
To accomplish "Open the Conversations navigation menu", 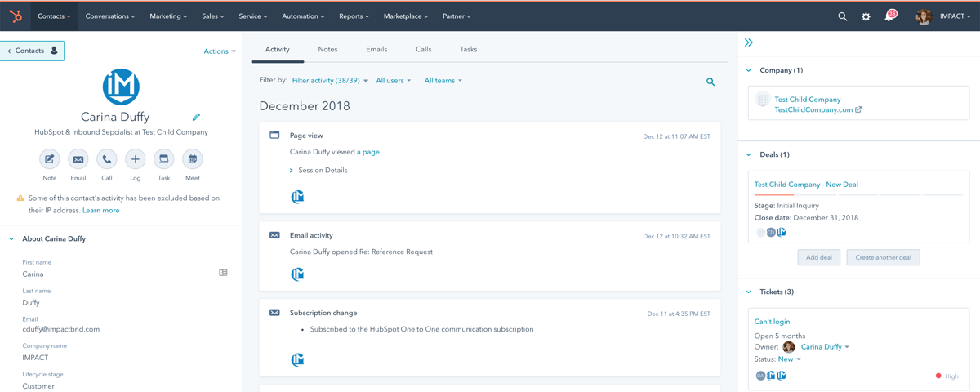I will (110, 16).
